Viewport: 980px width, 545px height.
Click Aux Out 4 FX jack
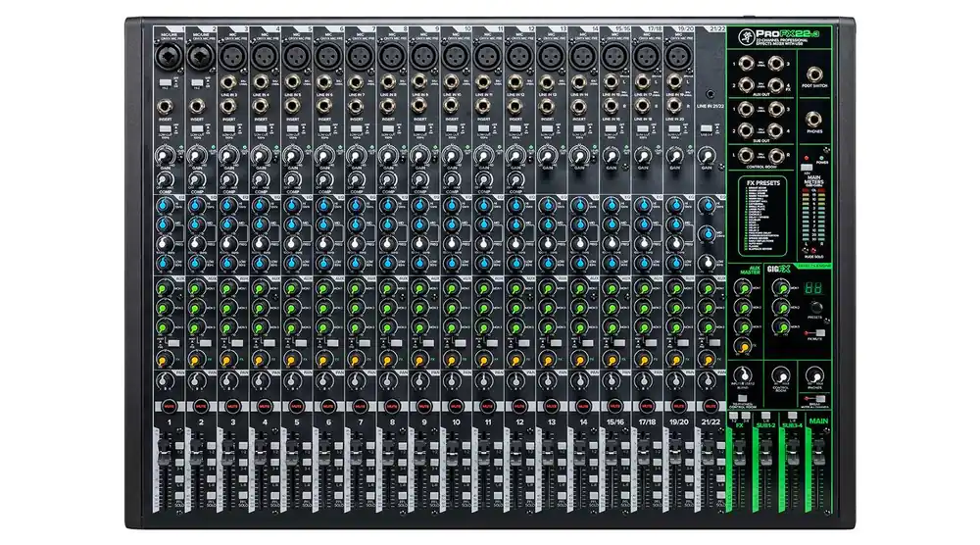[777, 85]
